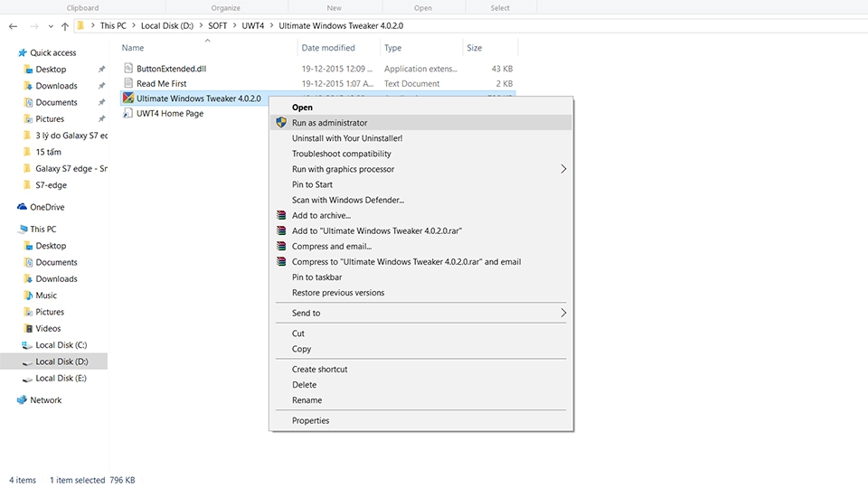
Task: Expand breadcrumb chevron after Local Disk (D:)
Action: 201,25
